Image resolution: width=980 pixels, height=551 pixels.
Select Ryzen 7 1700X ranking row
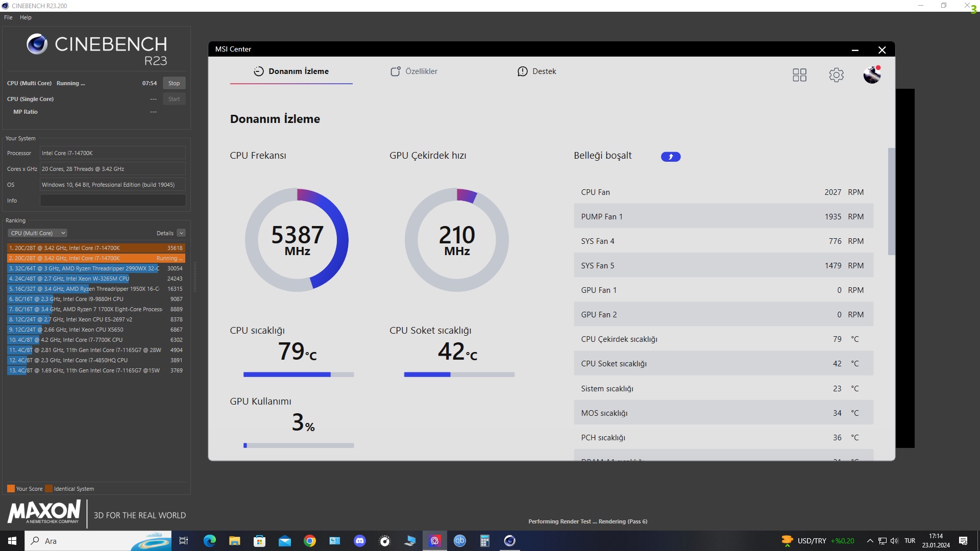coord(96,309)
